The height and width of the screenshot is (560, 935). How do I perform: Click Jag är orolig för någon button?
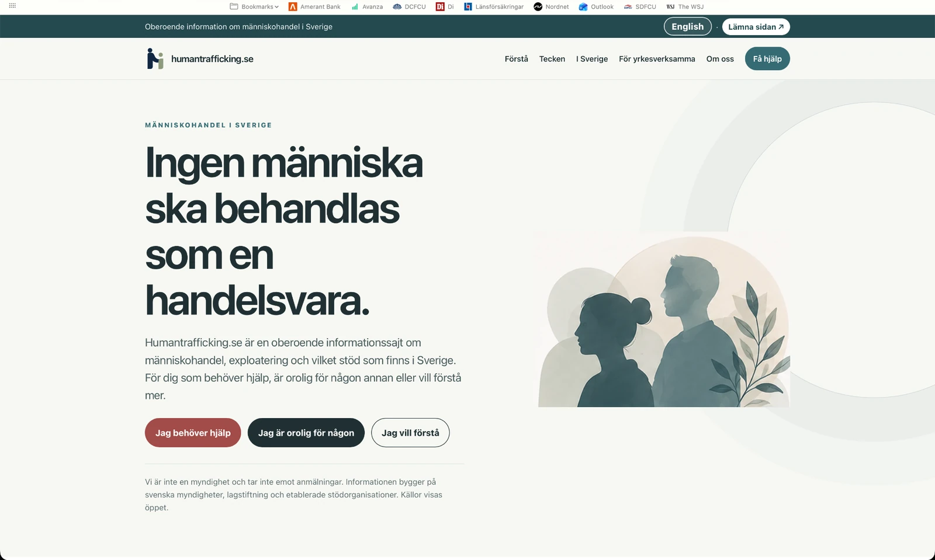[x=306, y=433]
